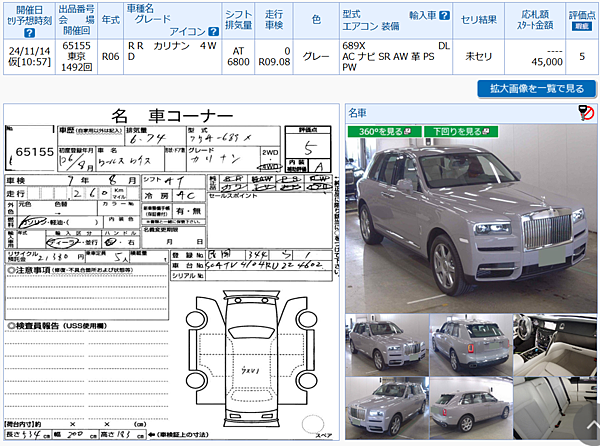
Task: Click the RR カリナン 4WD model cell
Action: pos(172,56)
